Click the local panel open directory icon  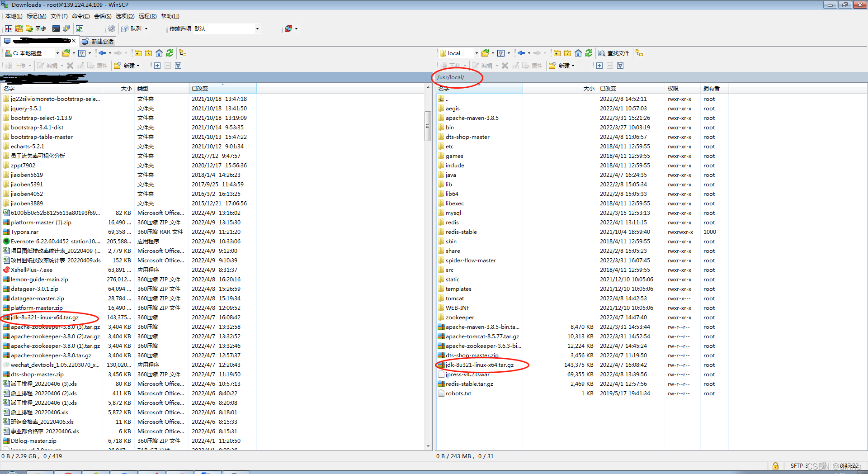click(66, 53)
